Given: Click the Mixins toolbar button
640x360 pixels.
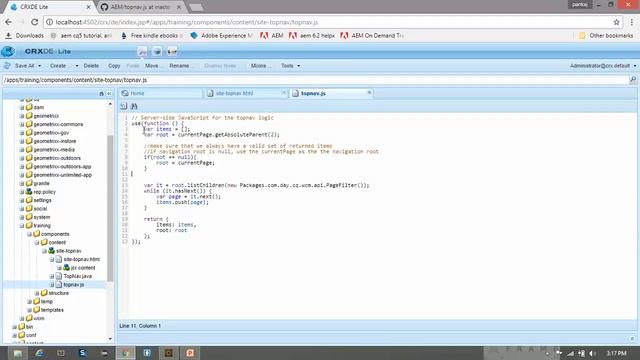Looking at the screenshot, I should [x=260, y=65].
